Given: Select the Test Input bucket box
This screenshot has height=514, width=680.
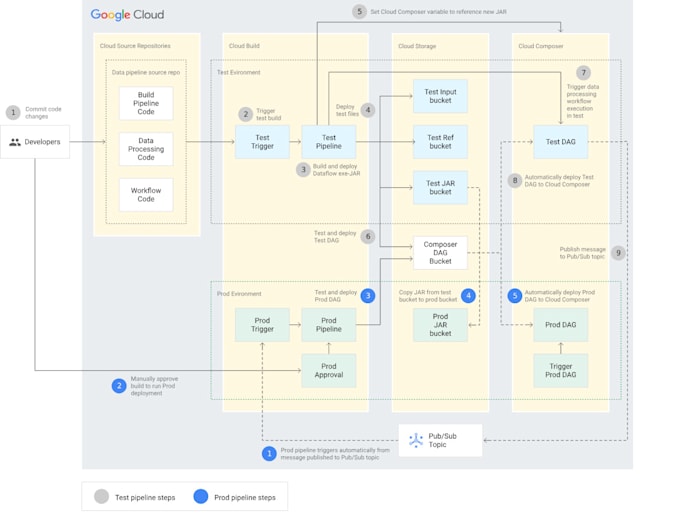Looking at the screenshot, I should pos(440,96).
